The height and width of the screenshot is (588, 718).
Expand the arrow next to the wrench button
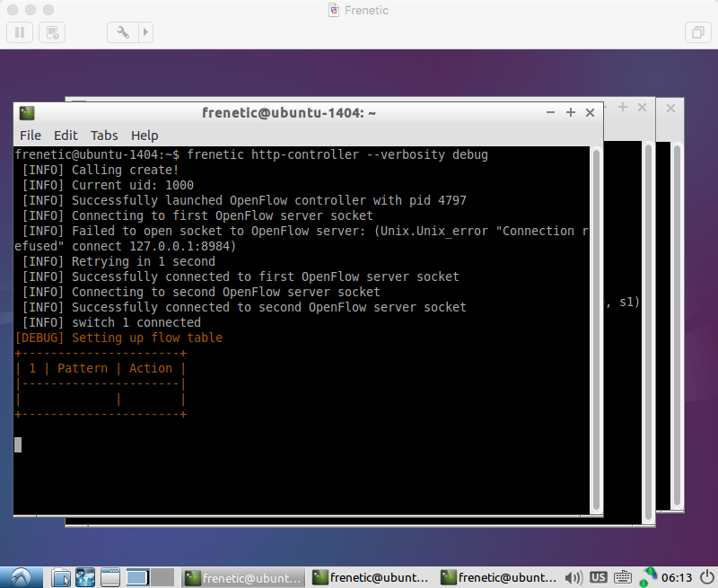coord(145,32)
